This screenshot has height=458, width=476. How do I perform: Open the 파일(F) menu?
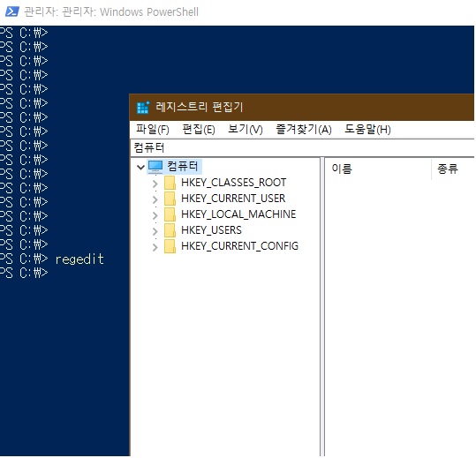(x=153, y=130)
